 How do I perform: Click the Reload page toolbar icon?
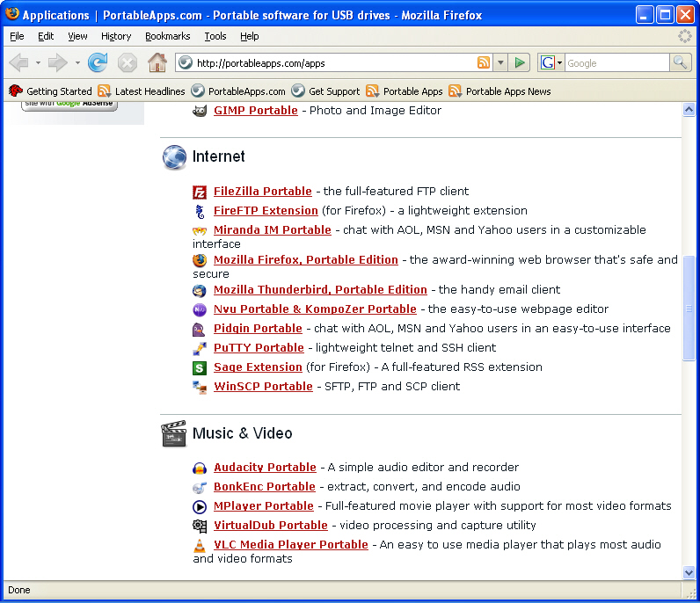click(x=98, y=62)
